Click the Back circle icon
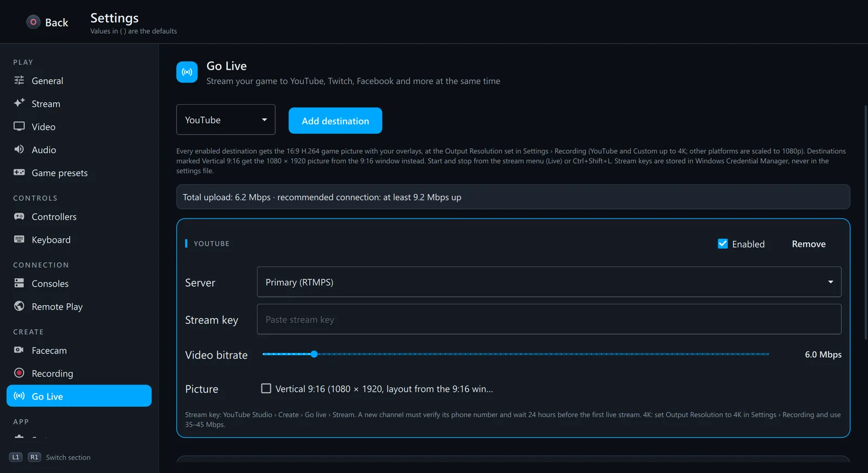The height and width of the screenshot is (473, 868). (33, 22)
